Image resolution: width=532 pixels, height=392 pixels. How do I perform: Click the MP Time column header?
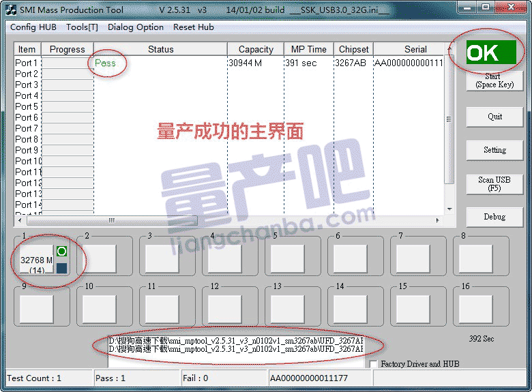[309, 49]
